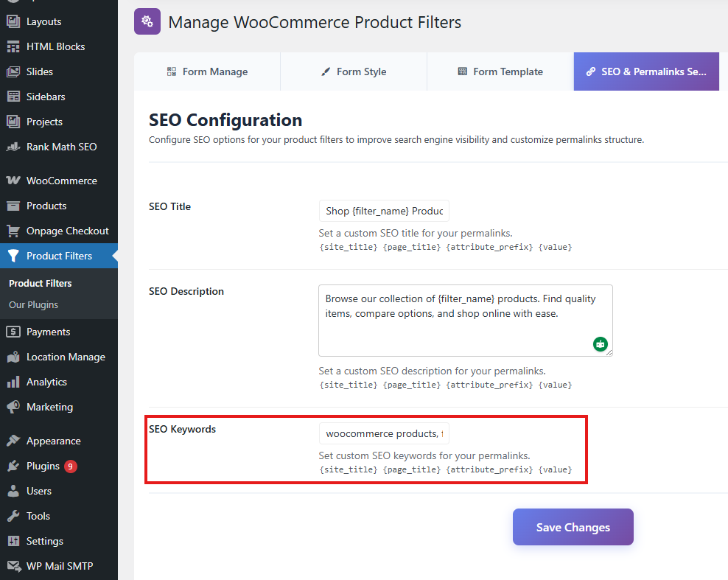Click the Layouts sidebar icon
The width and height of the screenshot is (728, 580).
(13, 21)
